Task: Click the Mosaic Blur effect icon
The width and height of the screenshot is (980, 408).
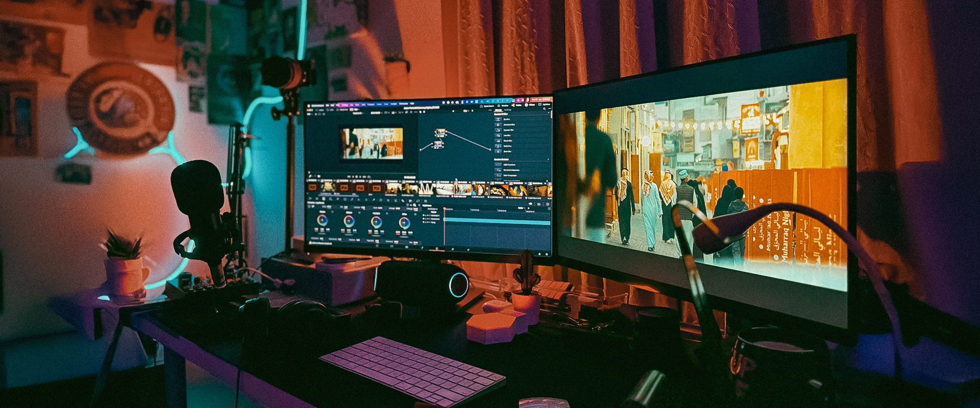Action: [498, 141]
